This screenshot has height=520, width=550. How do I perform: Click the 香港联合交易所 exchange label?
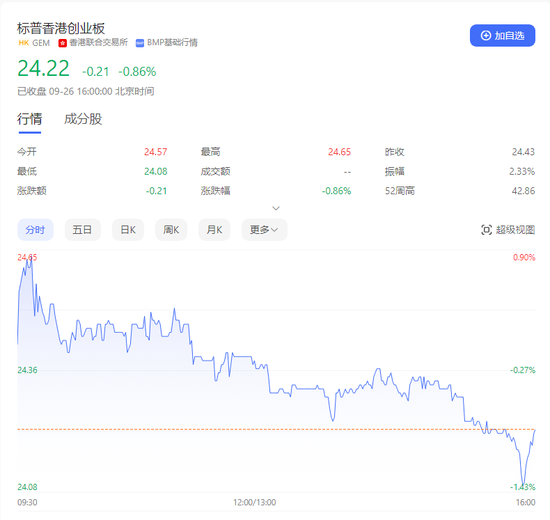click(x=99, y=42)
